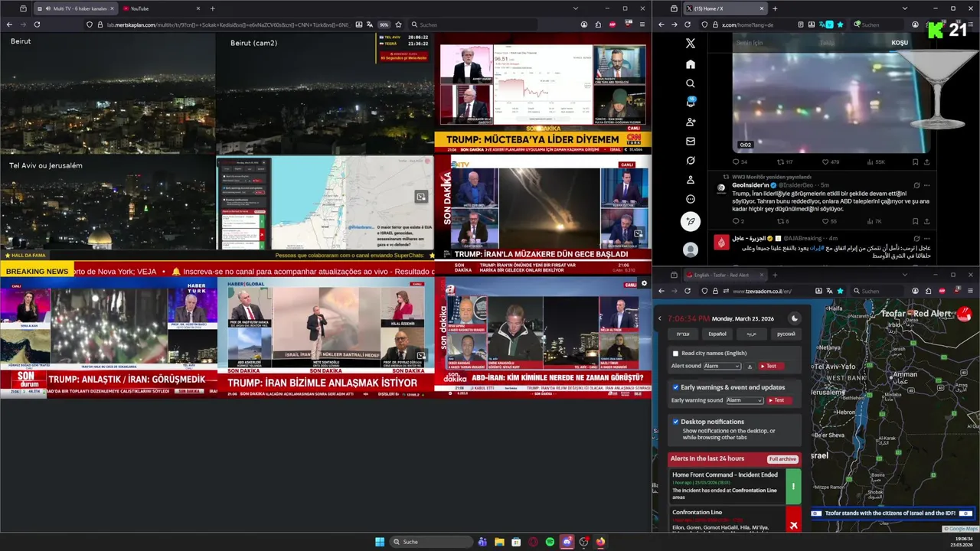Open the Full archive of alerts
Screen dimensions: 980x551
pos(782,459)
